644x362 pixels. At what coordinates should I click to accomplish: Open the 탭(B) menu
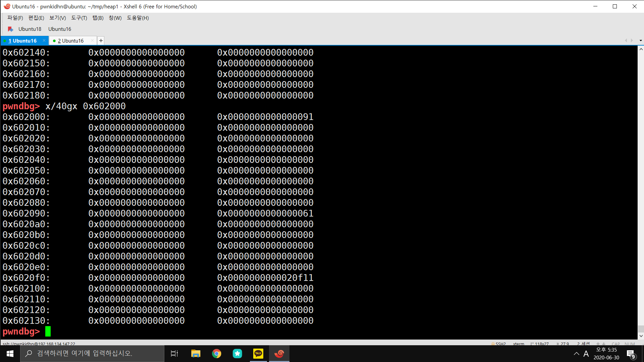(x=98, y=18)
